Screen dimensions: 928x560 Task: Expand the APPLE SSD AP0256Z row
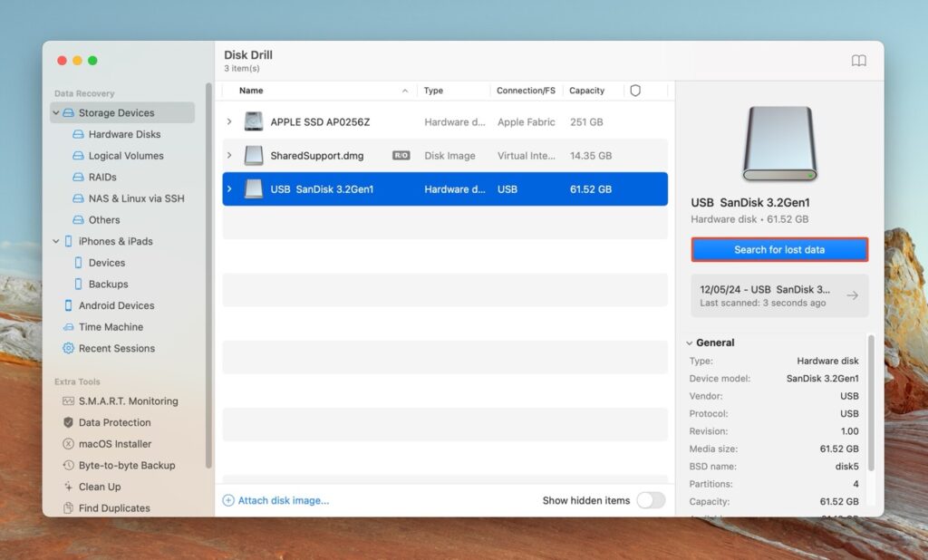[228, 121]
